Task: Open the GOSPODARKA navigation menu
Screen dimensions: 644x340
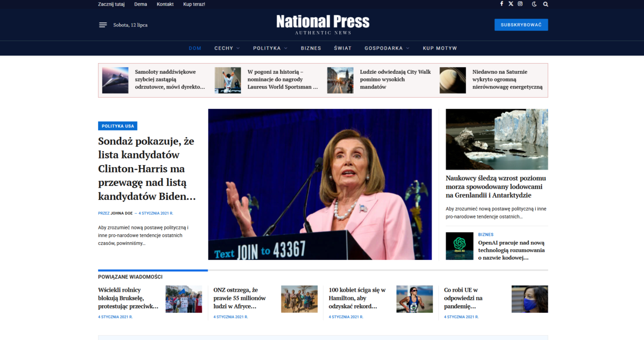Action: (383, 48)
